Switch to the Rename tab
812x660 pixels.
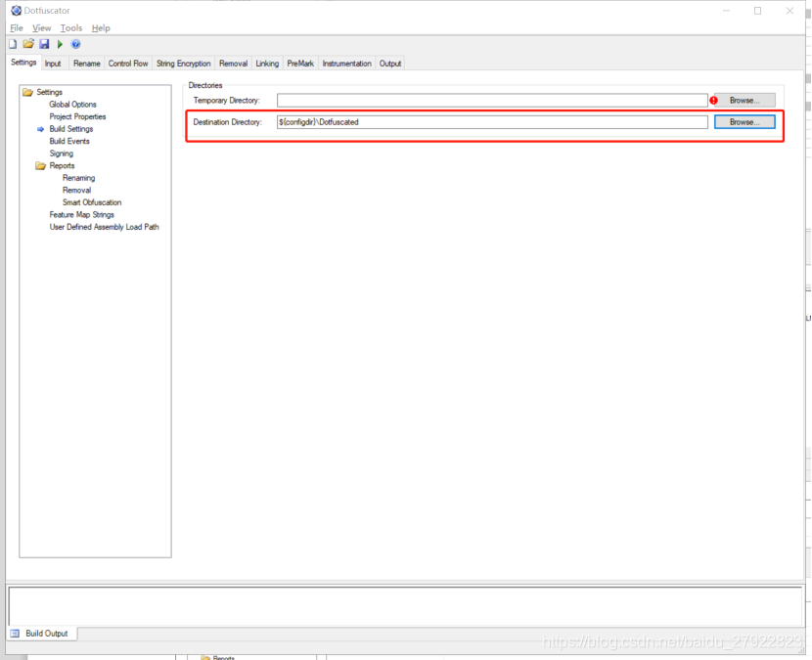(x=86, y=64)
